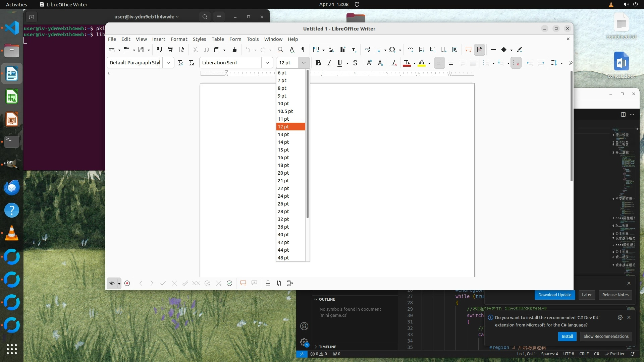Open the Format menu
This screenshot has width=644, height=362.
pyautogui.click(x=179, y=39)
